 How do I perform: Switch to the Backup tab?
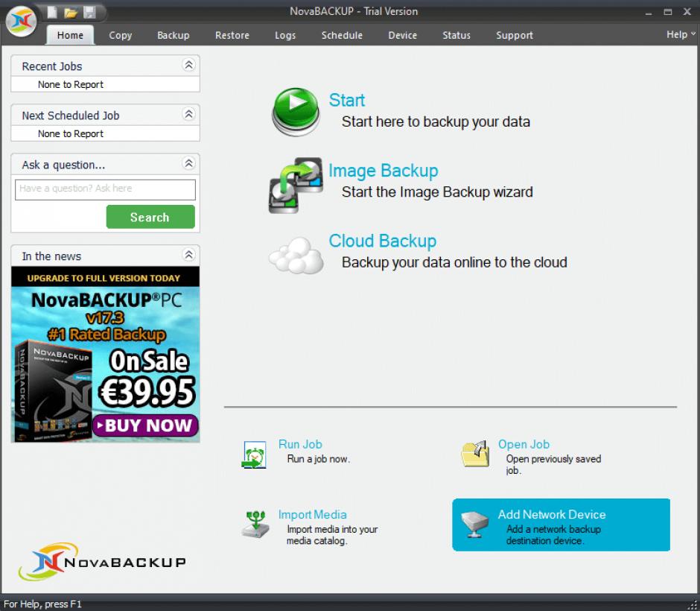tap(174, 35)
